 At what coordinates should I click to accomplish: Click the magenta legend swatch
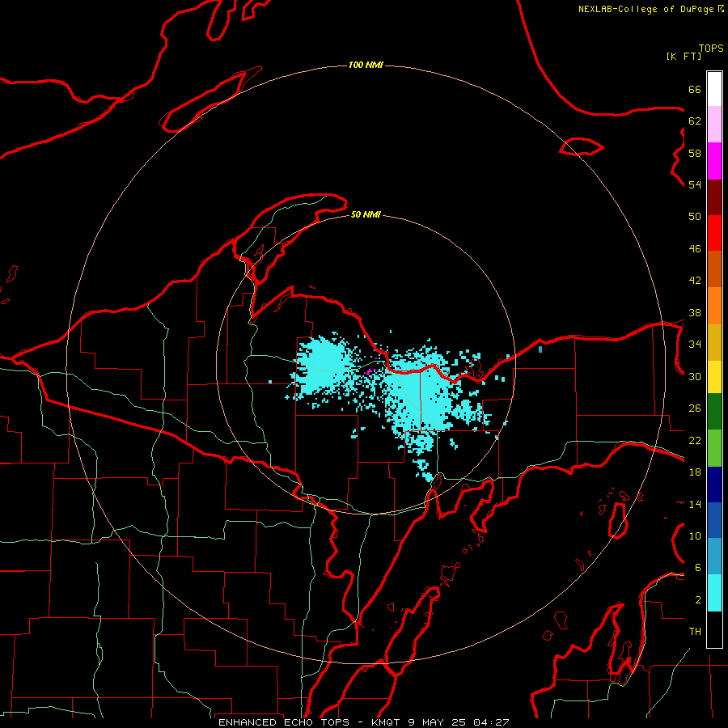[714, 161]
